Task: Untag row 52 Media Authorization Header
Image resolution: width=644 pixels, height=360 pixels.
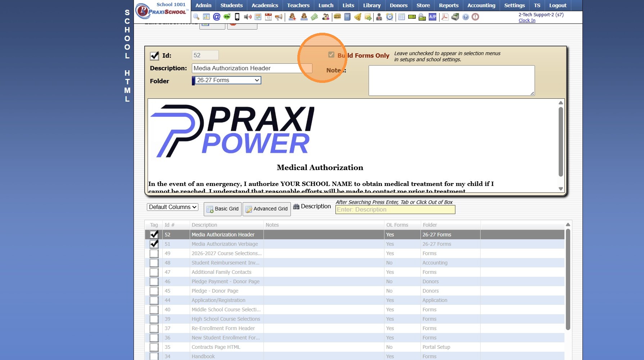Action: point(154,235)
